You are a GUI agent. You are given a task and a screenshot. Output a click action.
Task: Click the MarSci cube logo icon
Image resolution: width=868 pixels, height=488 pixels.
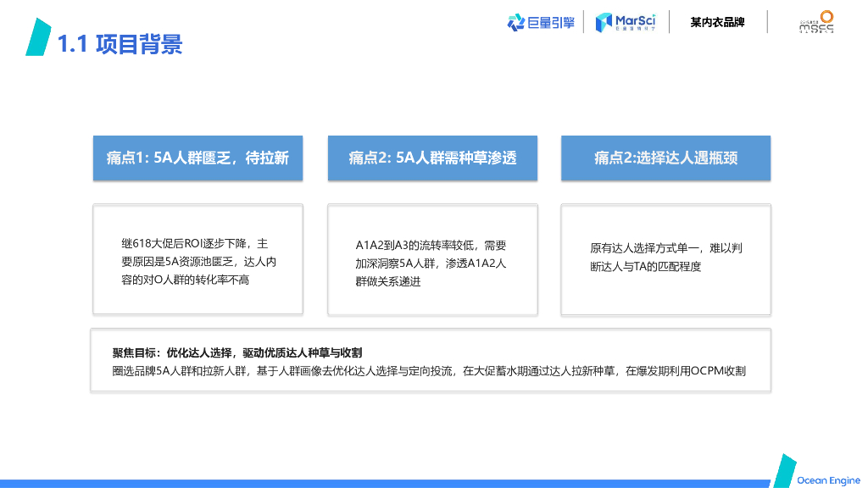pos(604,22)
